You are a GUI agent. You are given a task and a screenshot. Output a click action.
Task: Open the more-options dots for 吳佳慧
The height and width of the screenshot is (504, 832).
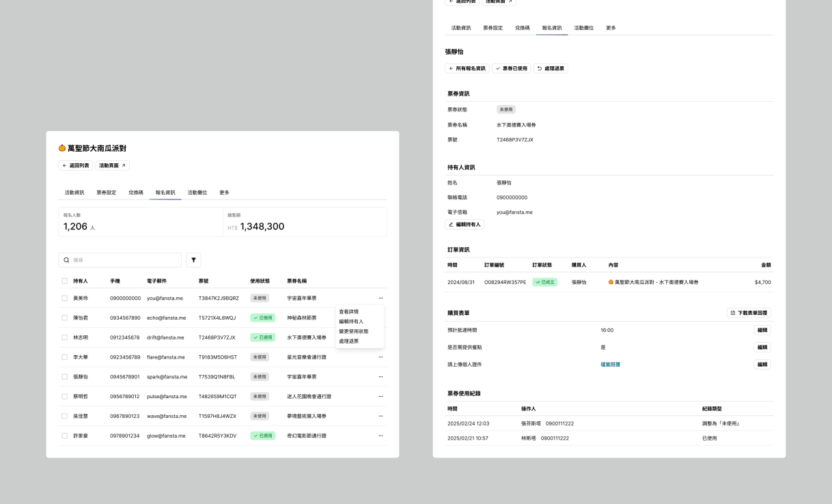pyautogui.click(x=380, y=416)
